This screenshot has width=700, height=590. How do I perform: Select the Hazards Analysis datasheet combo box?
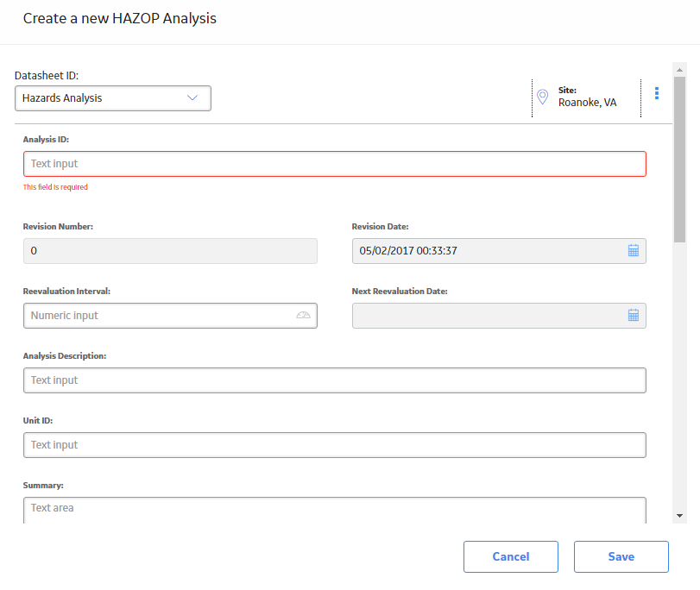[x=113, y=98]
